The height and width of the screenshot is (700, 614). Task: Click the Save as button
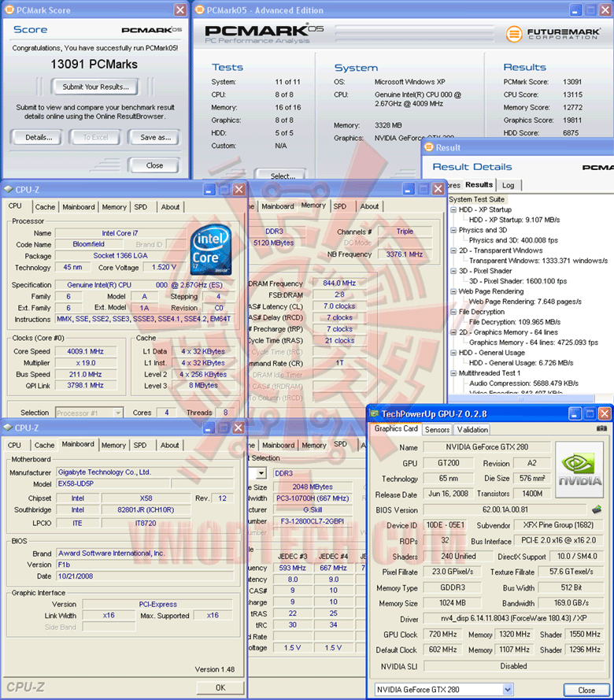(155, 138)
